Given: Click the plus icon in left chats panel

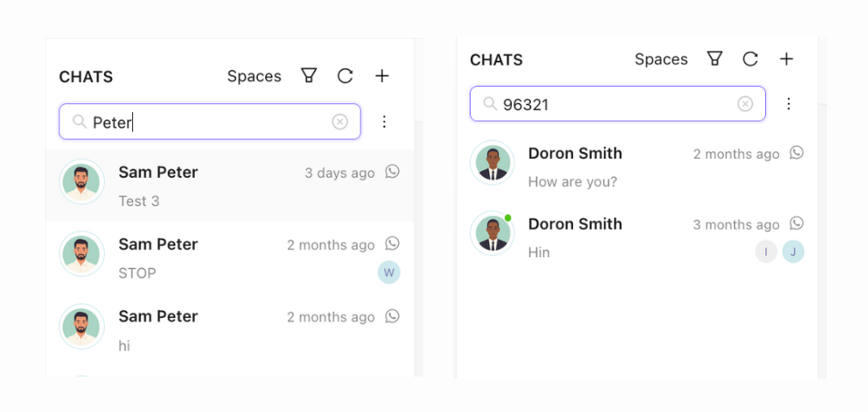Looking at the screenshot, I should [x=383, y=76].
